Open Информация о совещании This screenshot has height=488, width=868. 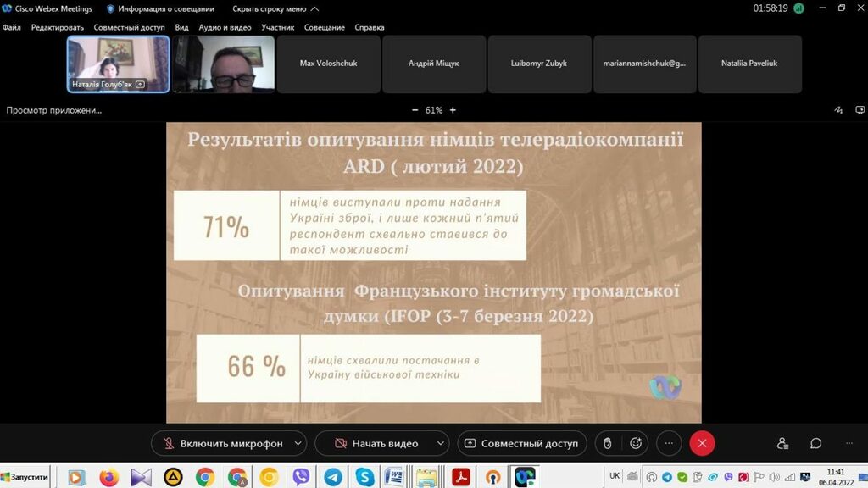tap(160, 8)
